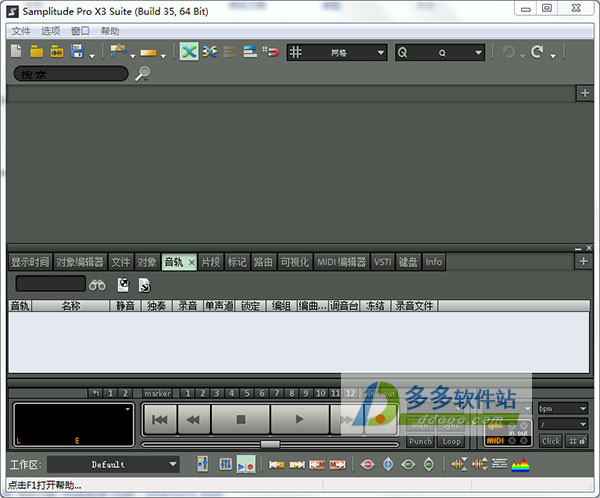Click the tan stacked bars icon
The height and width of the screenshot is (498, 600).
(230, 52)
